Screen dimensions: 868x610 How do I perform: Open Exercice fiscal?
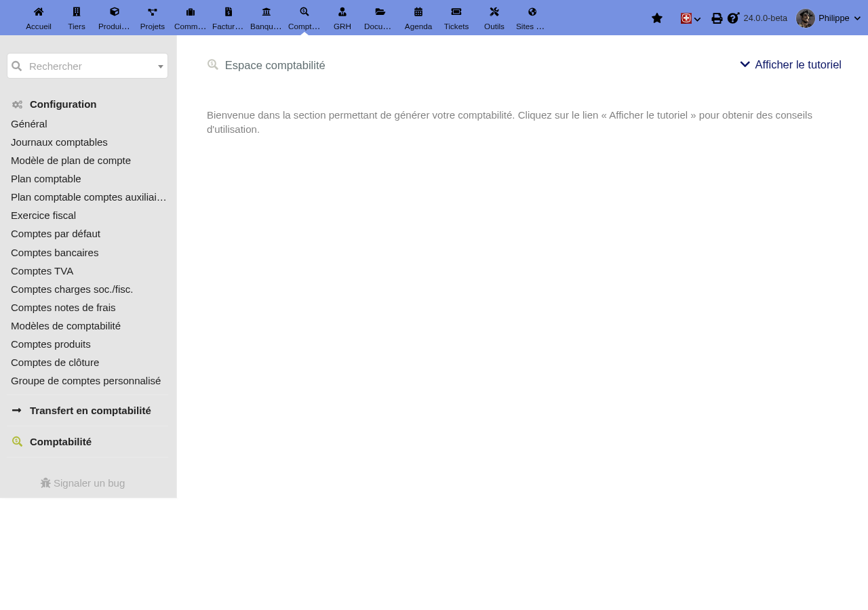coord(43,215)
